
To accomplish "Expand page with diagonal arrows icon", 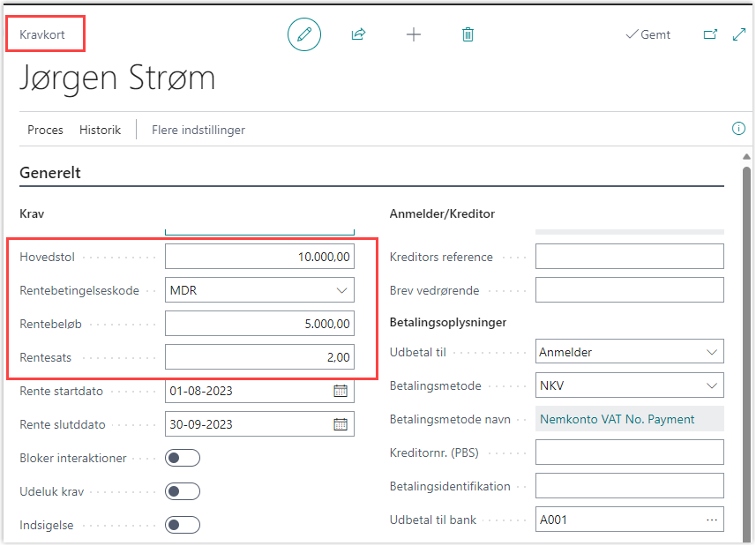I will click(x=739, y=34).
